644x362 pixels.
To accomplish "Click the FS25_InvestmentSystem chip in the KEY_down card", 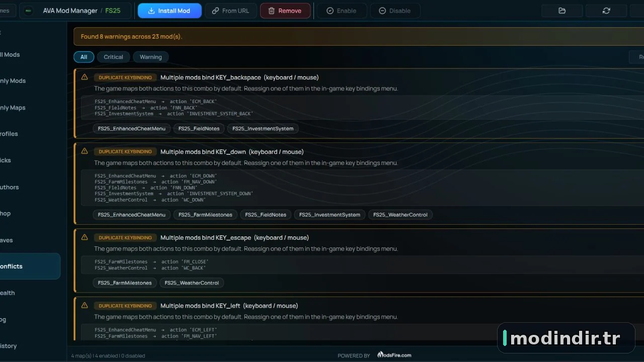I will point(330,215).
